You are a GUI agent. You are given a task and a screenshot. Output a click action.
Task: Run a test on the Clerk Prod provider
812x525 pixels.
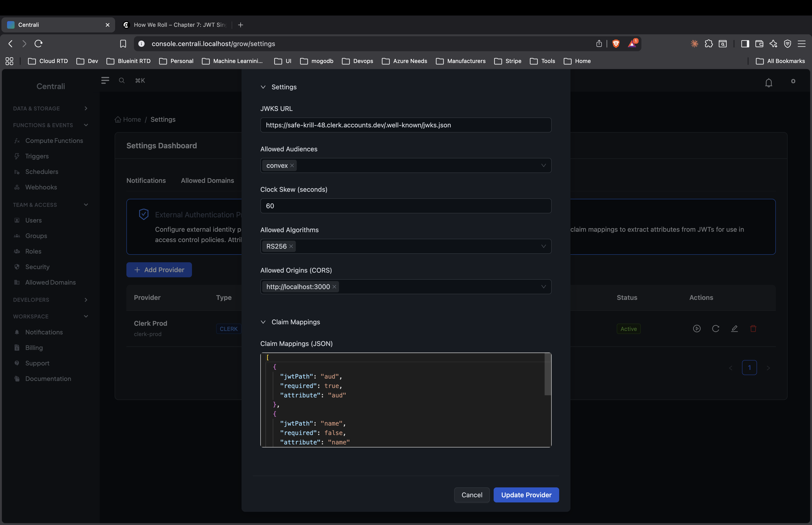pyautogui.click(x=696, y=328)
